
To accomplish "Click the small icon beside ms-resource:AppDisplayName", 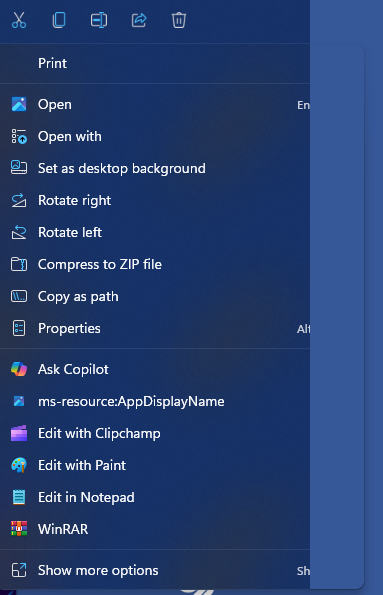I will (x=19, y=401).
